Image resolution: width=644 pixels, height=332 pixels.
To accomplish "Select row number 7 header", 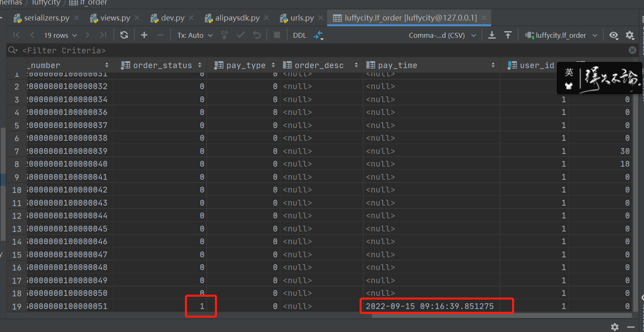I will [16, 151].
